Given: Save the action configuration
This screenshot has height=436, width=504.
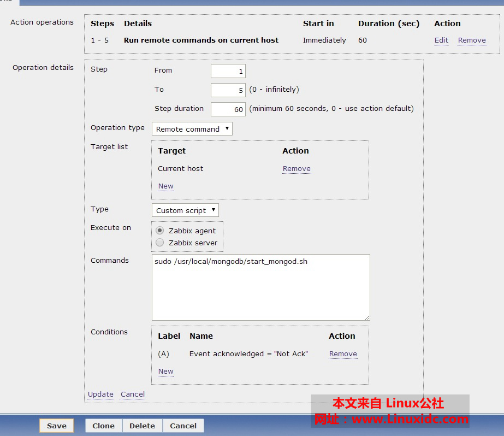Looking at the screenshot, I should coord(56,426).
